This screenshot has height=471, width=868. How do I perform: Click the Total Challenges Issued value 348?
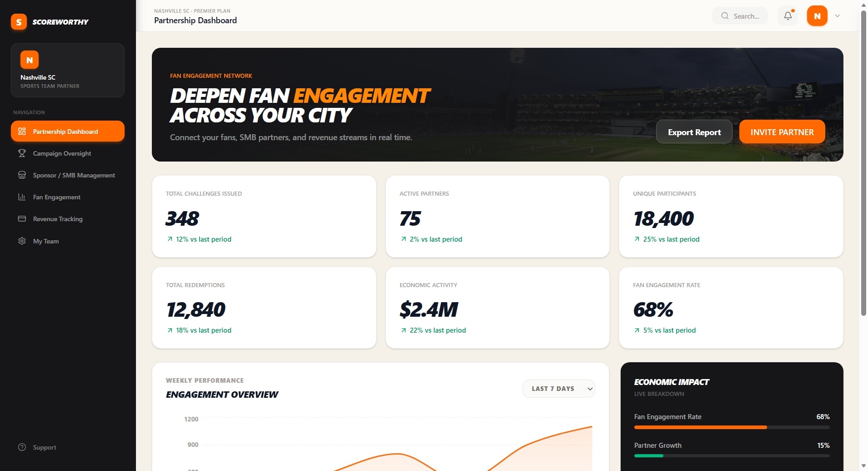pyautogui.click(x=182, y=218)
